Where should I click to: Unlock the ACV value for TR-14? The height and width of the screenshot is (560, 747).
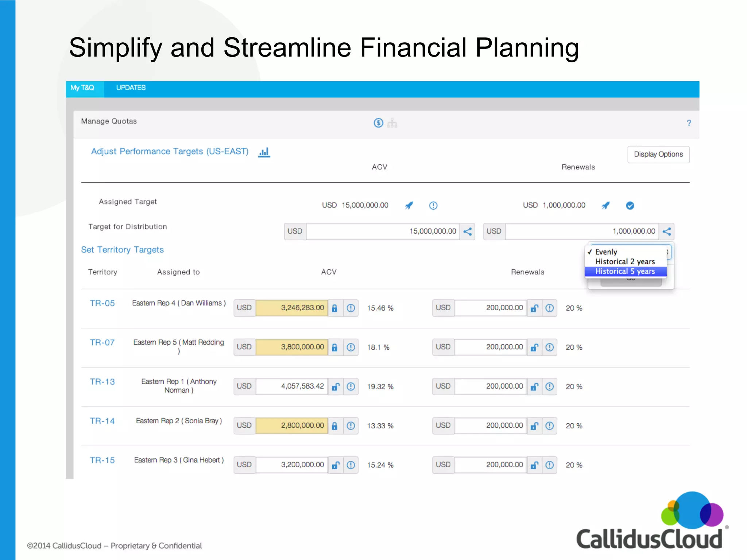coord(335,425)
